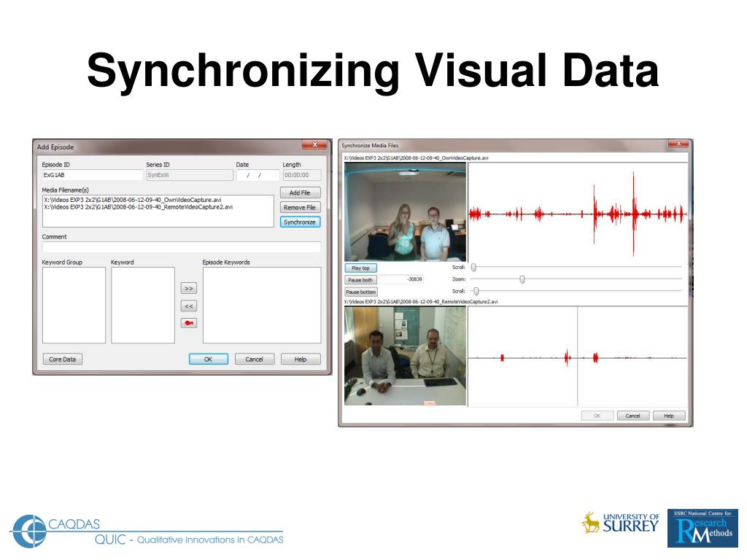
Task: Click the CAQDAS QUIC logo
Action: (147, 531)
